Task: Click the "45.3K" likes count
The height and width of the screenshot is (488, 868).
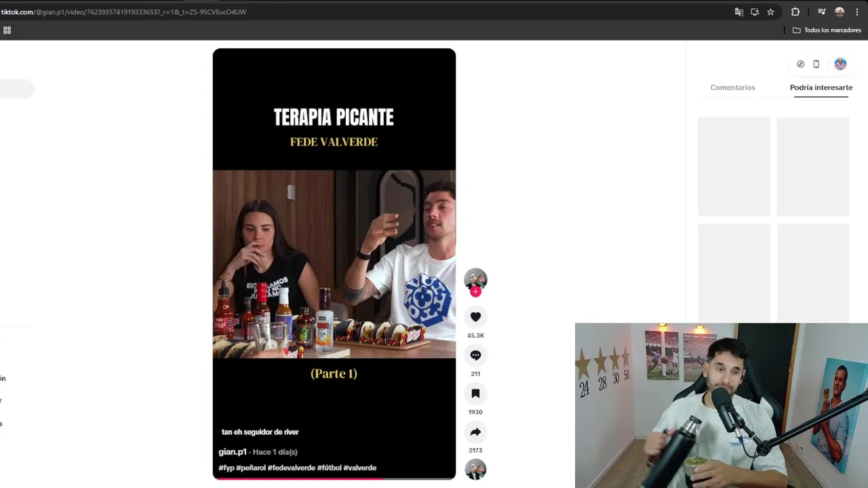Action: point(475,335)
